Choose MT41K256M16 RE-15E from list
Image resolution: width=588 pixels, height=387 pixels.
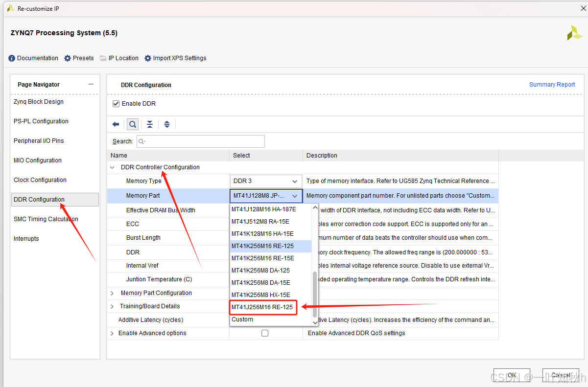271,258
